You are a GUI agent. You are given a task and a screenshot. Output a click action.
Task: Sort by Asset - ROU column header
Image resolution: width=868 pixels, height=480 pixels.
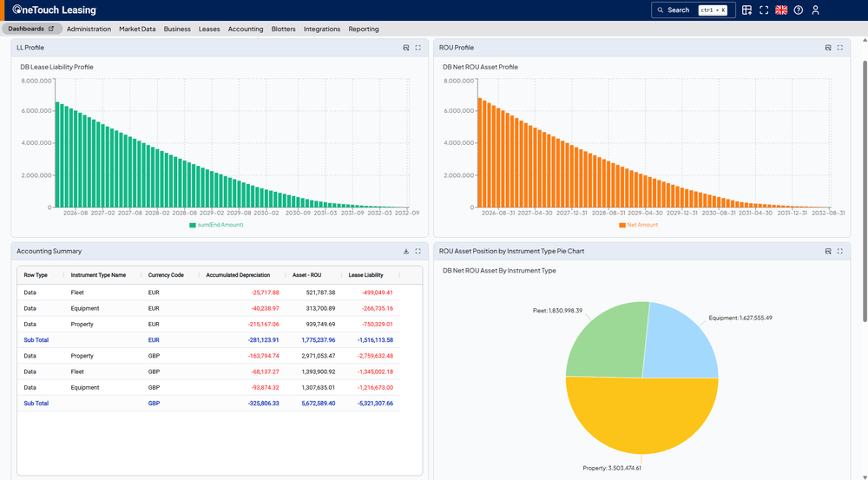[x=307, y=275]
